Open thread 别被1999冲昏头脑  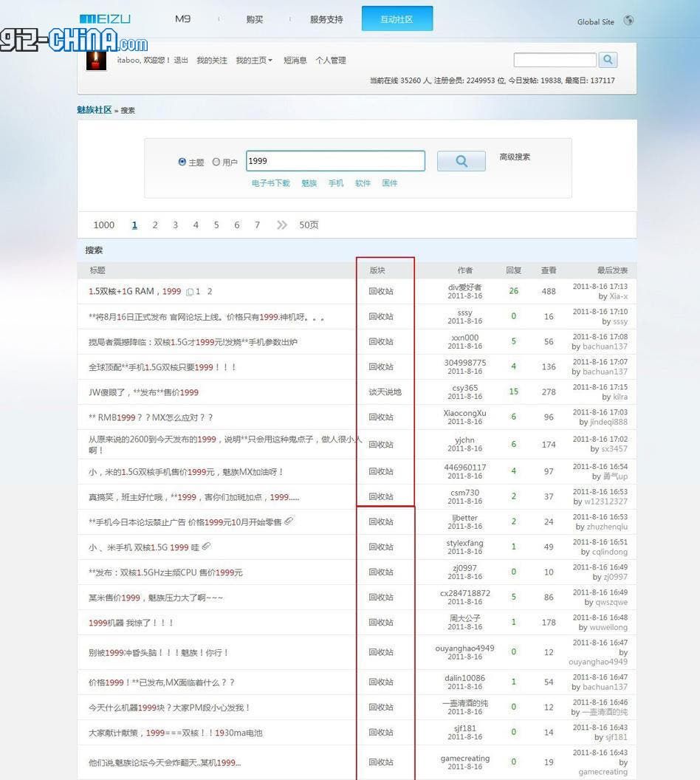pyautogui.click(x=158, y=653)
